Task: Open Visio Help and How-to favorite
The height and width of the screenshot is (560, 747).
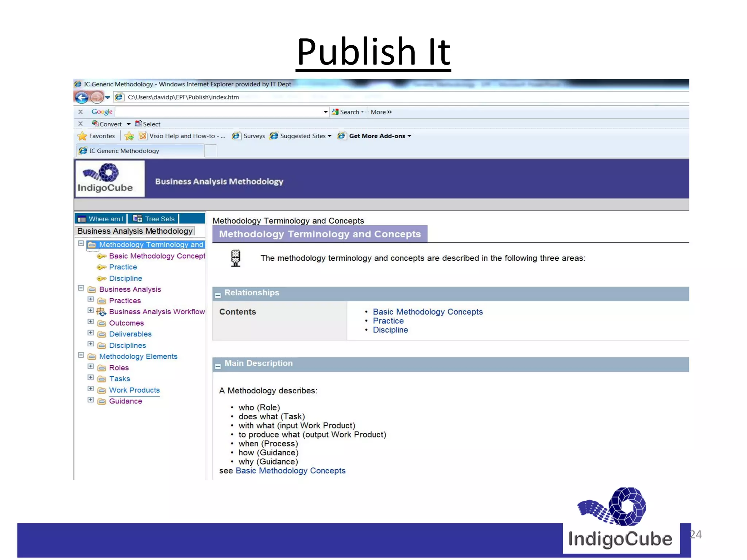Action: [182, 136]
